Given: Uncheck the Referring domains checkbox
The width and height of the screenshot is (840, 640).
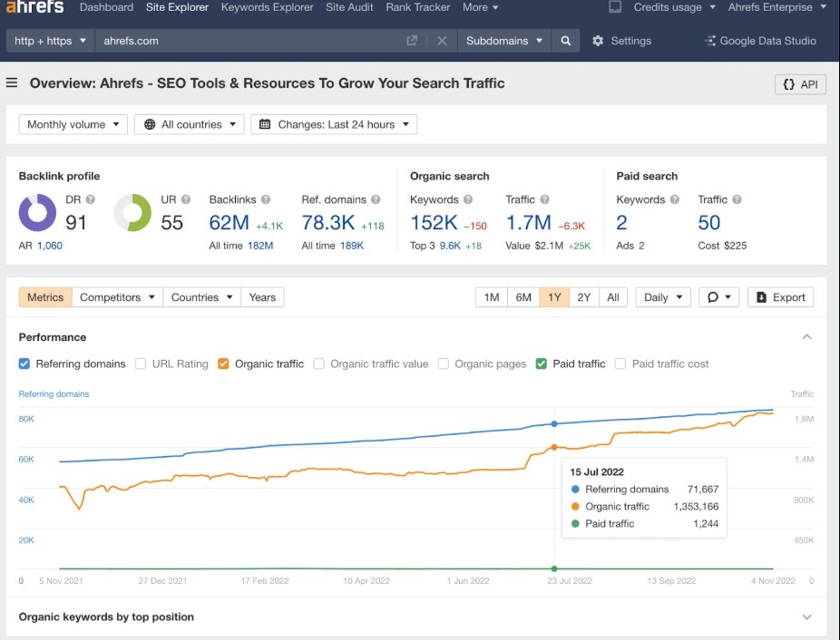Looking at the screenshot, I should (24, 364).
